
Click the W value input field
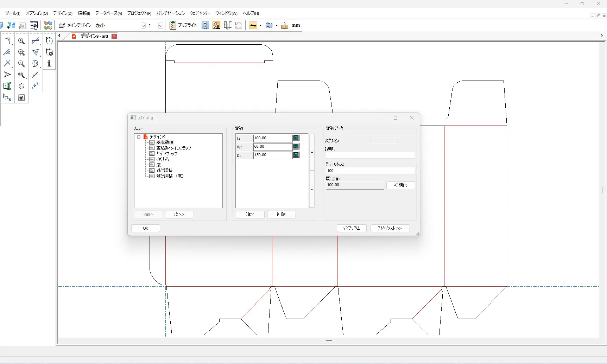(x=273, y=147)
